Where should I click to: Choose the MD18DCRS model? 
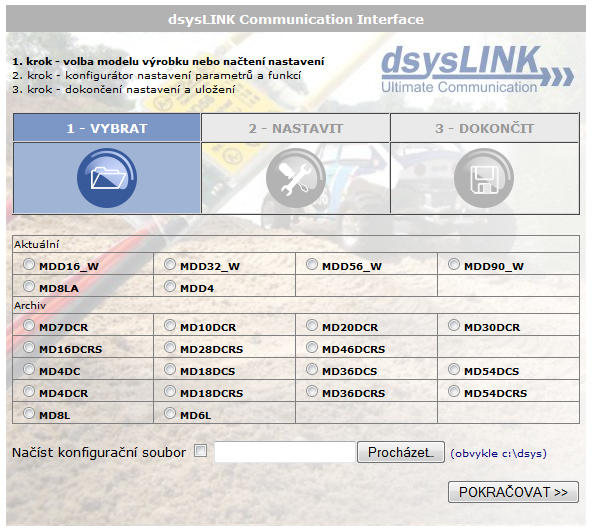(170, 391)
